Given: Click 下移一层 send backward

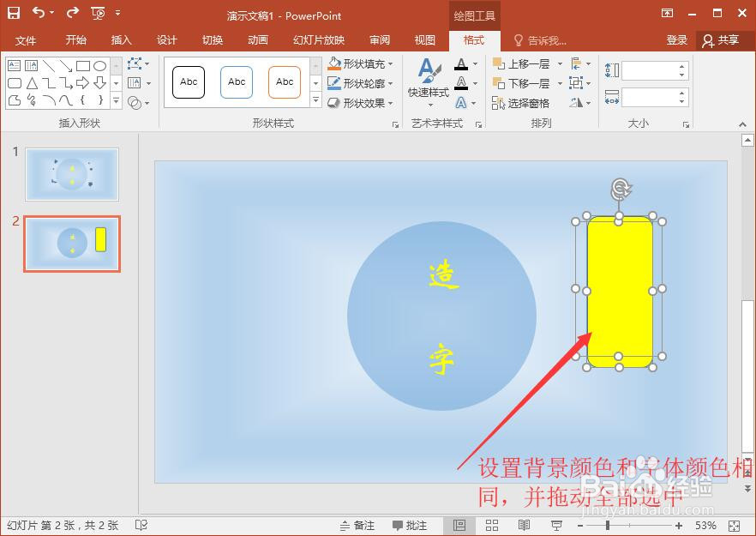Looking at the screenshot, I should tap(521, 83).
